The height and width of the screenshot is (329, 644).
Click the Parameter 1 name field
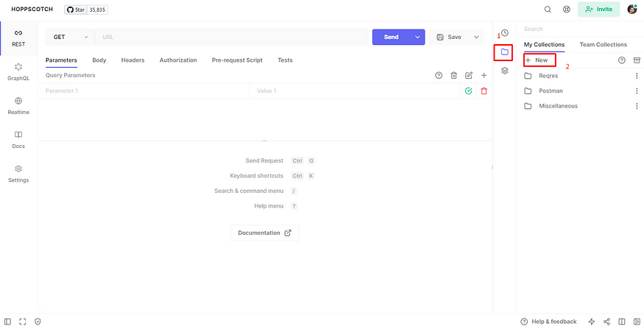pos(144,91)
